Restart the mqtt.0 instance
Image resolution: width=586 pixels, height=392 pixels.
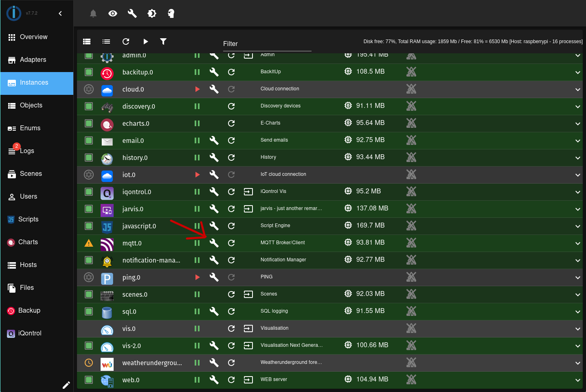(231, 243)
